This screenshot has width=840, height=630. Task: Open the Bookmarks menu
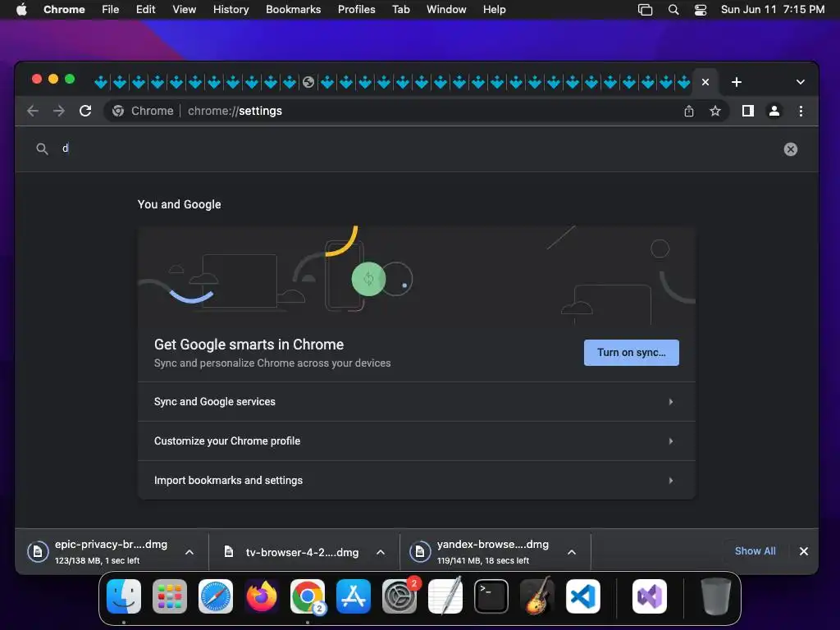point(293,9)
